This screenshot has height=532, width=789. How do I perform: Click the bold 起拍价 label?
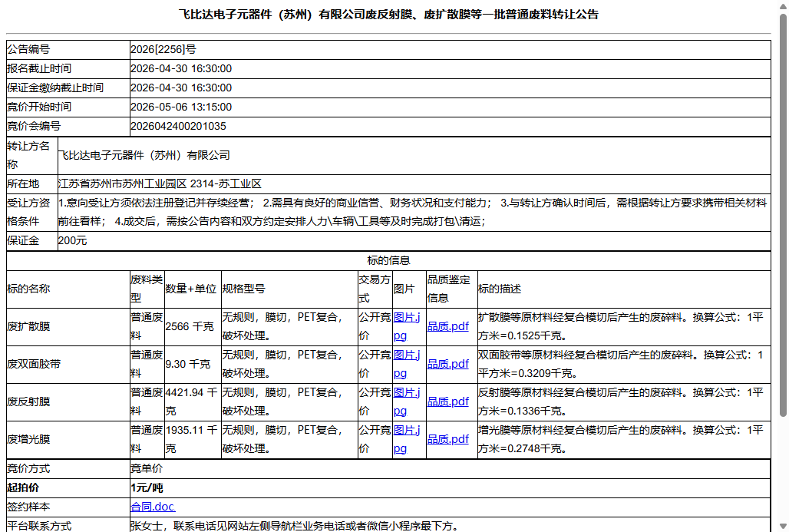[23, 487]
